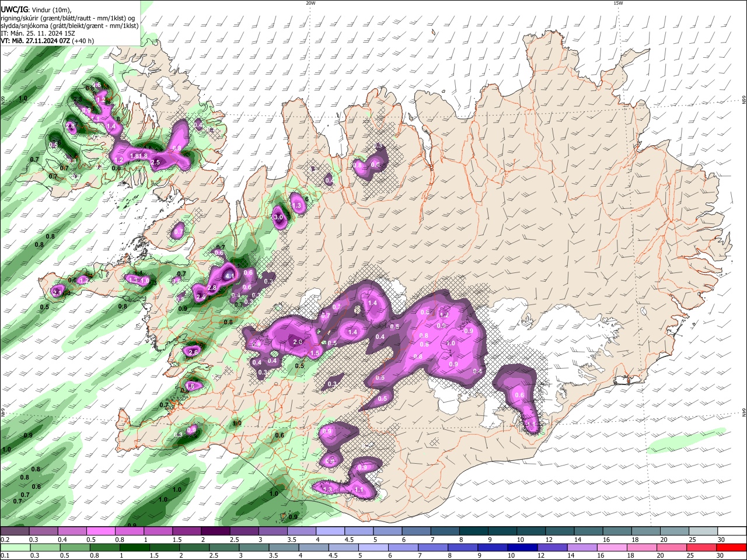Click the pale green swatch labeled 0.1, lower legend
The height and width of the screenshot is (560, 747).
pos(15,547)
